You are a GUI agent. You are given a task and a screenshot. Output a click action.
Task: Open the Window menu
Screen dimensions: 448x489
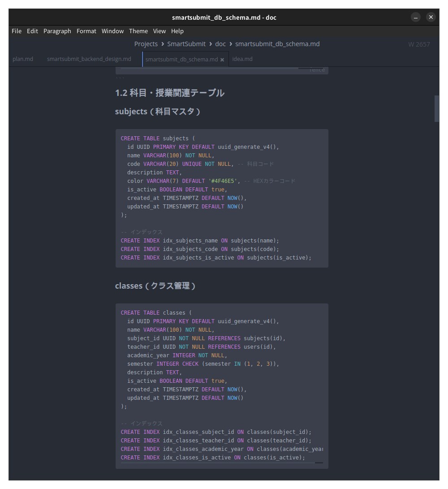112,31
